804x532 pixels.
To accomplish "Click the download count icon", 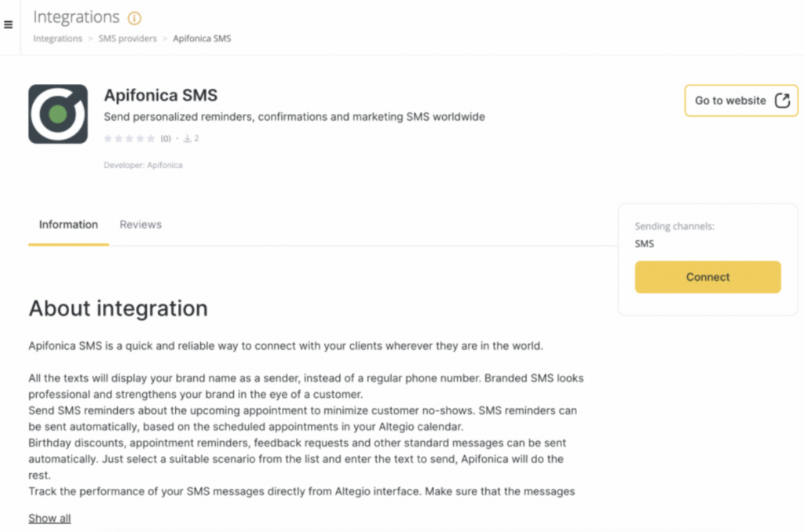I will click(x=188, y=139).
